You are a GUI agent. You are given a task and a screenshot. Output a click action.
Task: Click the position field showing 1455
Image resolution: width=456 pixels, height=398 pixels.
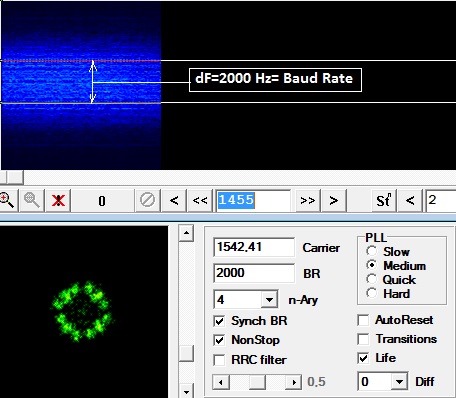click(253, 200)
